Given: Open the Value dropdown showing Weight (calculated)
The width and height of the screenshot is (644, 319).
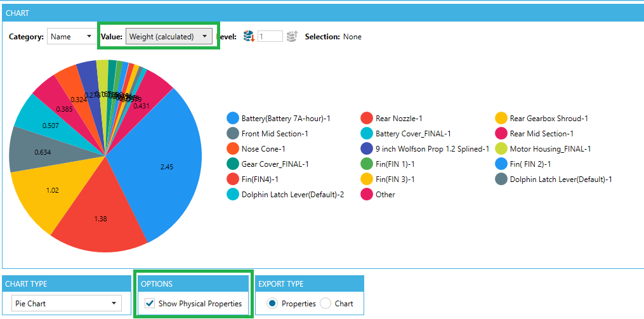Looking at the screenshot, I should point(169,37).
